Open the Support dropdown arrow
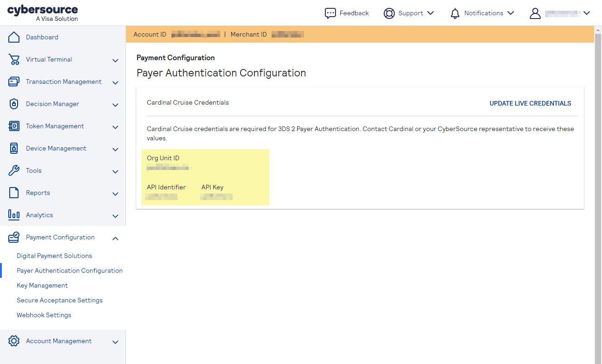602x364 pixels. point(431,13)
